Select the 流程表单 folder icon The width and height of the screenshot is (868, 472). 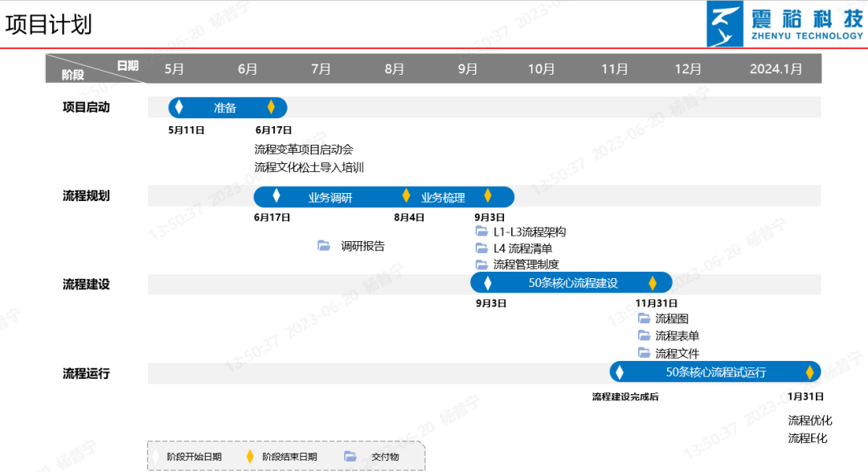(644, 336)
